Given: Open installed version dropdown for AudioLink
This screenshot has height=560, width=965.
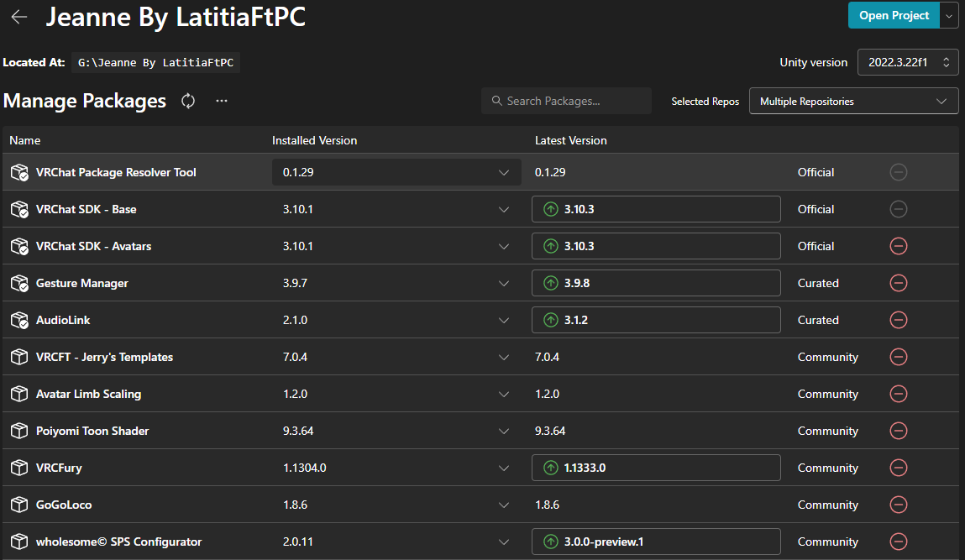Looking at the screenshot, I should point(396,320).
